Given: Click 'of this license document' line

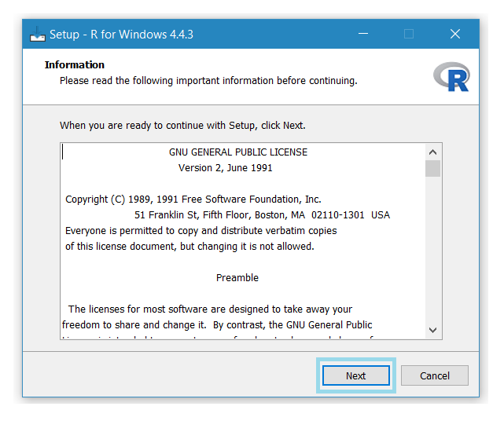Looking at the screenshot, I should (x=189, y=247).
